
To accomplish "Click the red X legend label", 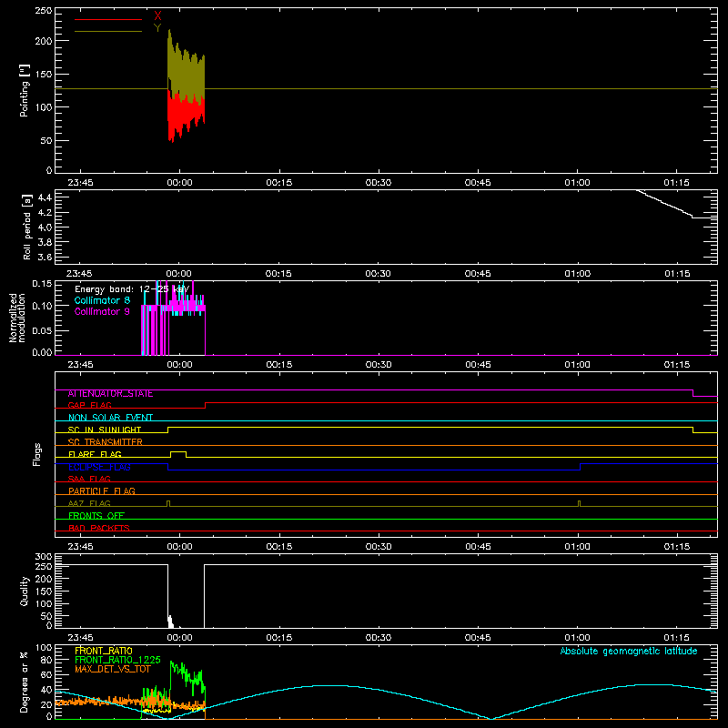I will coord(157,15).
